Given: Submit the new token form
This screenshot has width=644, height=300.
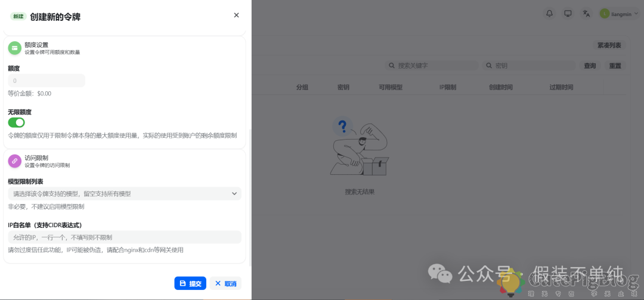Looking at the screenshot, I should (190, 283).
